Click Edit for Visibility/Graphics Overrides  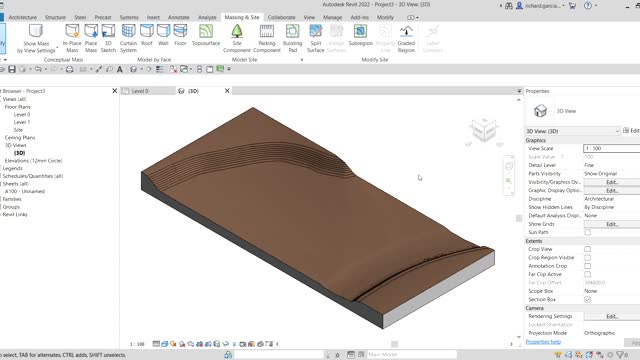tap(612, 182)
